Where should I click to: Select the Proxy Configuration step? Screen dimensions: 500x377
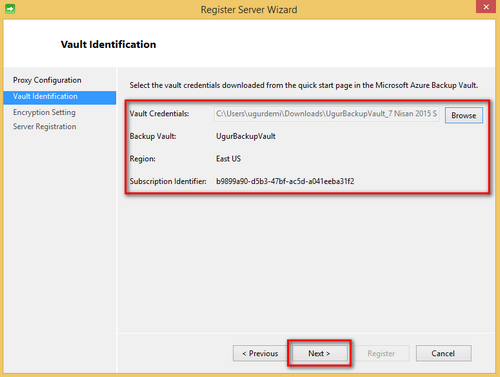pyautogui.click(x=47, y=80)
